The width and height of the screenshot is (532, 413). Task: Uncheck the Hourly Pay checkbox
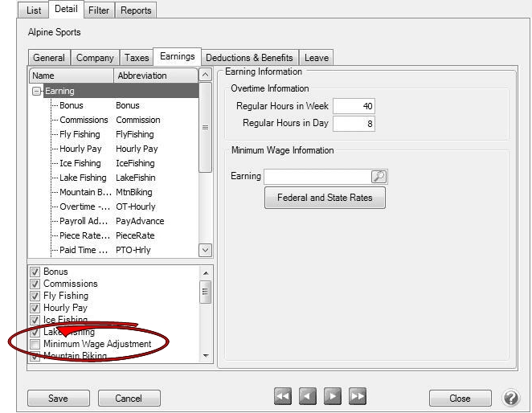(x=35, y=308)
